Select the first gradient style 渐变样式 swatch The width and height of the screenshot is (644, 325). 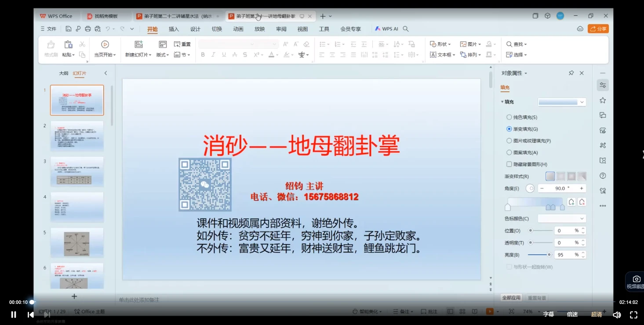point(550,176)
